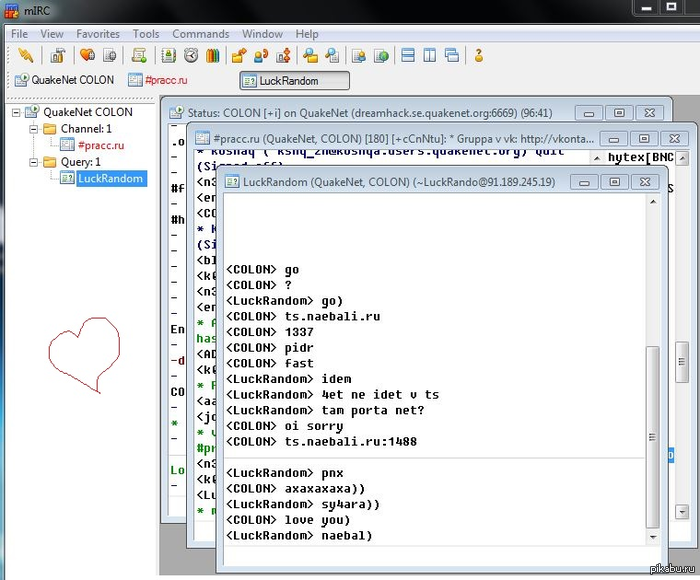
Task: Collapse the Channel: 1 tree folder
Action: [x=33, y=129]
